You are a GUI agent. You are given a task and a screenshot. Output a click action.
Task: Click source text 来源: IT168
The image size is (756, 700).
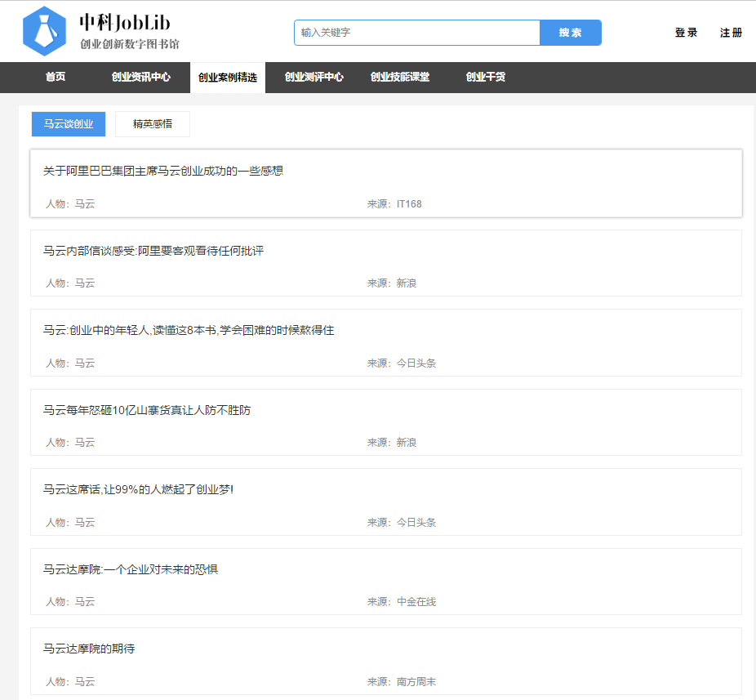pyautogui.click(x=394, y=204)
